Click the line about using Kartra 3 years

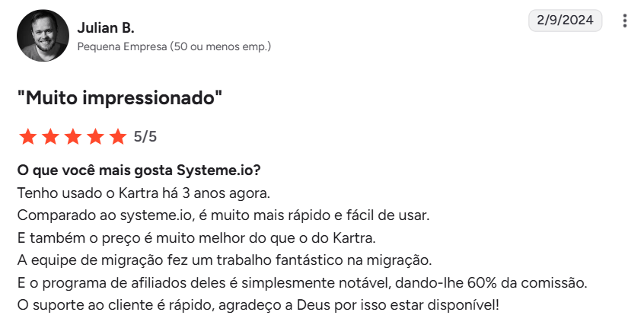[143, 192]
